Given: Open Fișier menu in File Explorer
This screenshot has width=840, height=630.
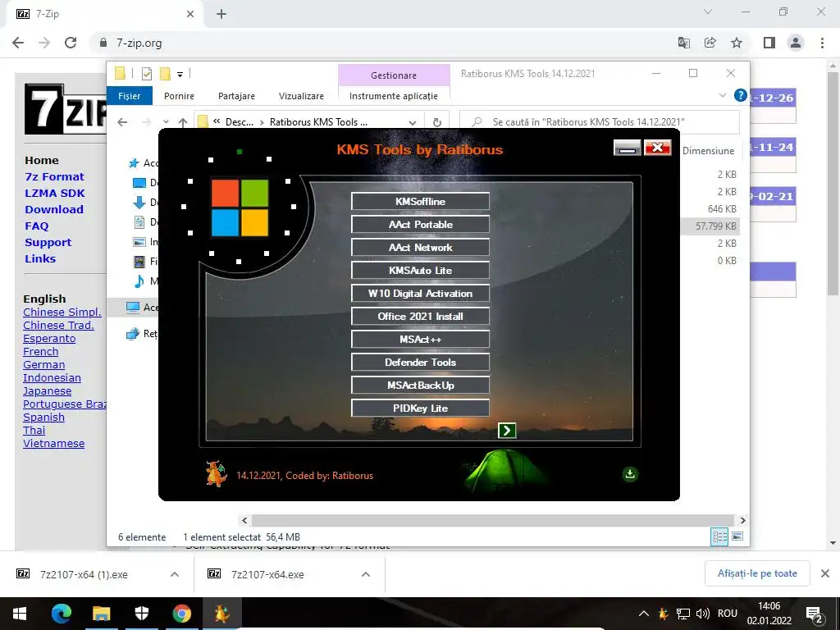Looking at the screenshot, I should pyautogui.click(x=129, y=96).
